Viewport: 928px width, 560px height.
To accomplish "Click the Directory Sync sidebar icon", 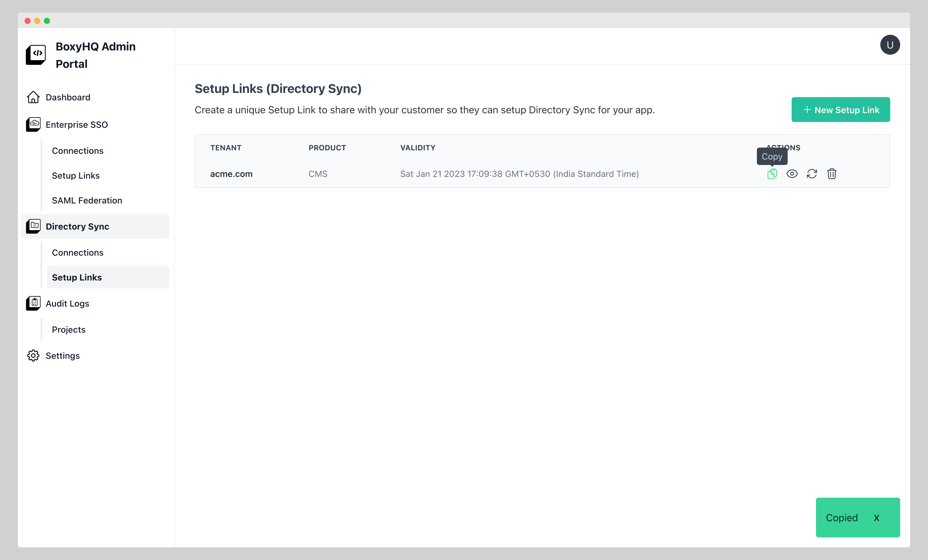I will coord(33,226).
